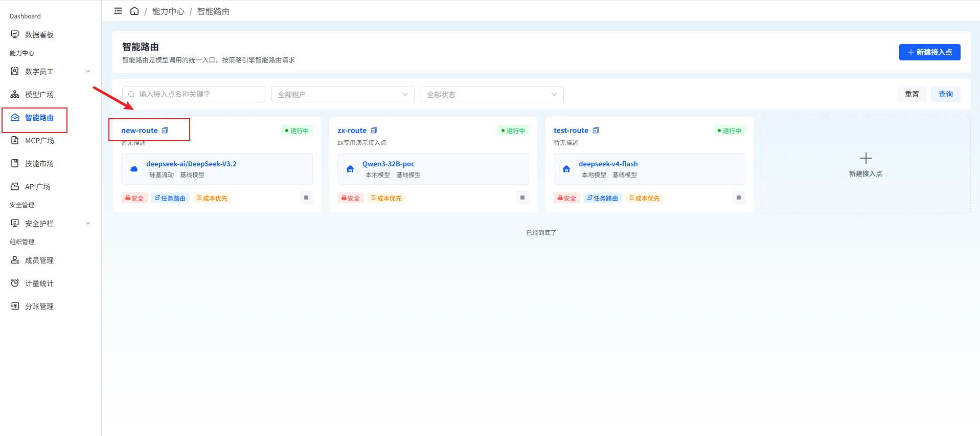Click the 安全 tag on test-route card
980x436 pixels.
(x=567, y=198)
